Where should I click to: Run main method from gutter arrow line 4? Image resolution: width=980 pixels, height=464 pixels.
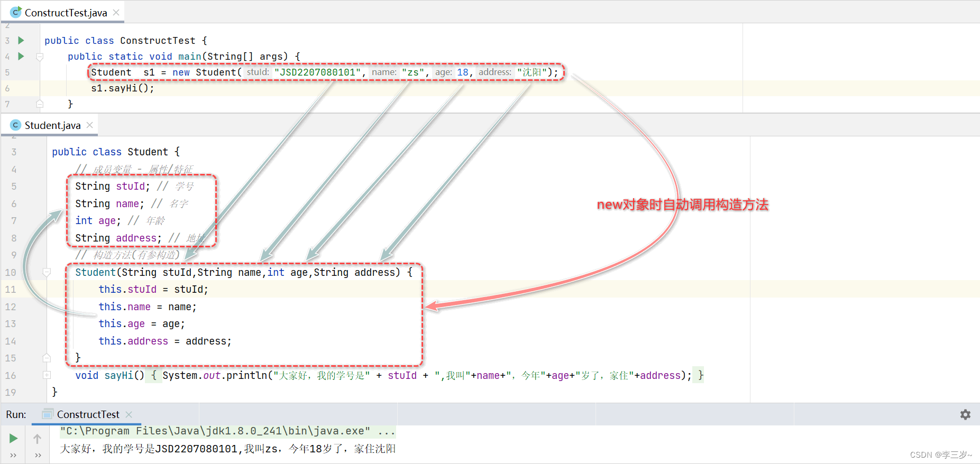(x=21, y=56)
